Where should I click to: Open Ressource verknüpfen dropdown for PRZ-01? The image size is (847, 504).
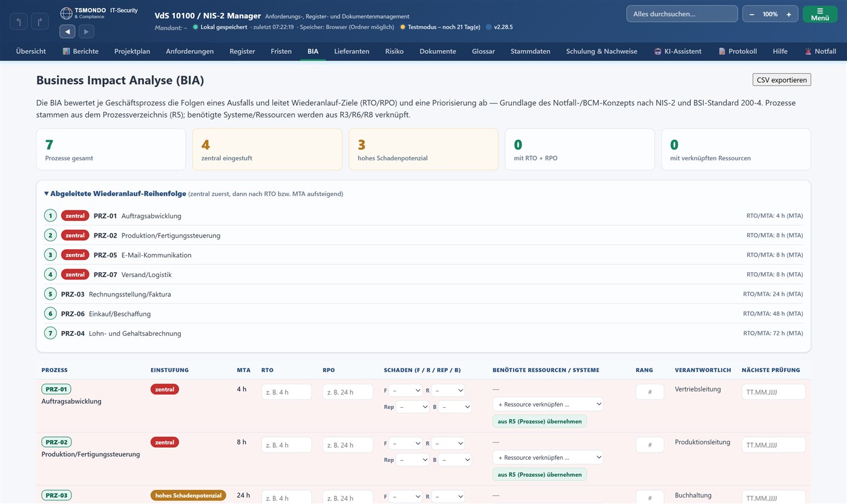[x=548, y=404]
